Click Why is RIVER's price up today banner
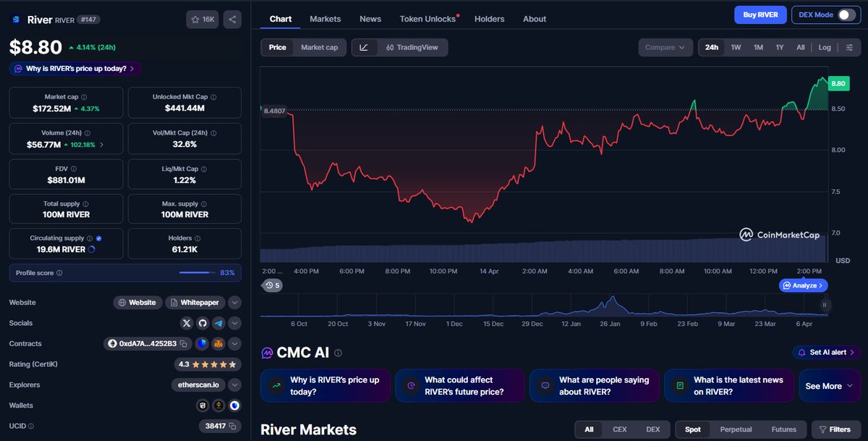Screen dimensions: 868x441 [x=75, y=69]
